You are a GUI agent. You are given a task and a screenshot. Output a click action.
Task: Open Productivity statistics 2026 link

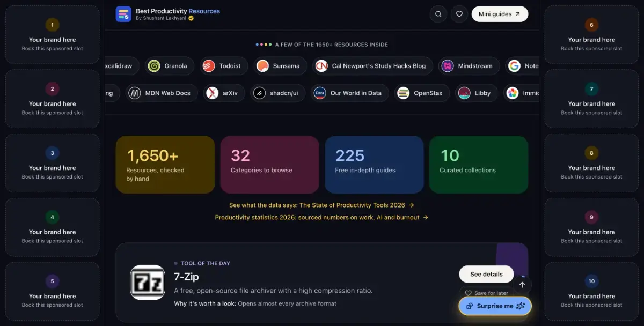click(321, 217)
